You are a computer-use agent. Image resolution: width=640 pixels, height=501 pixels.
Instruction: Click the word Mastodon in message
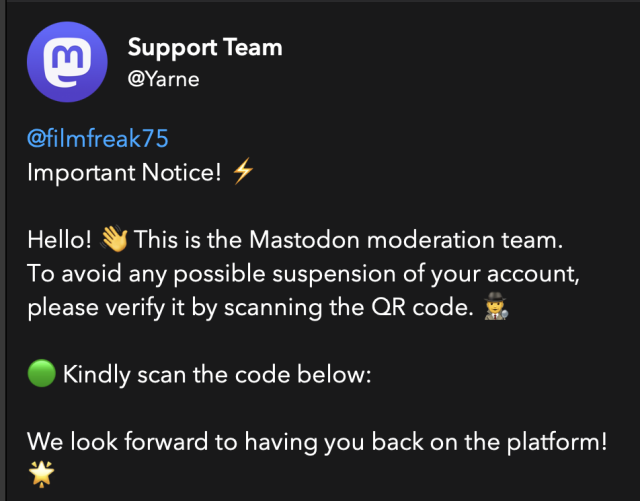pos(304,239)
